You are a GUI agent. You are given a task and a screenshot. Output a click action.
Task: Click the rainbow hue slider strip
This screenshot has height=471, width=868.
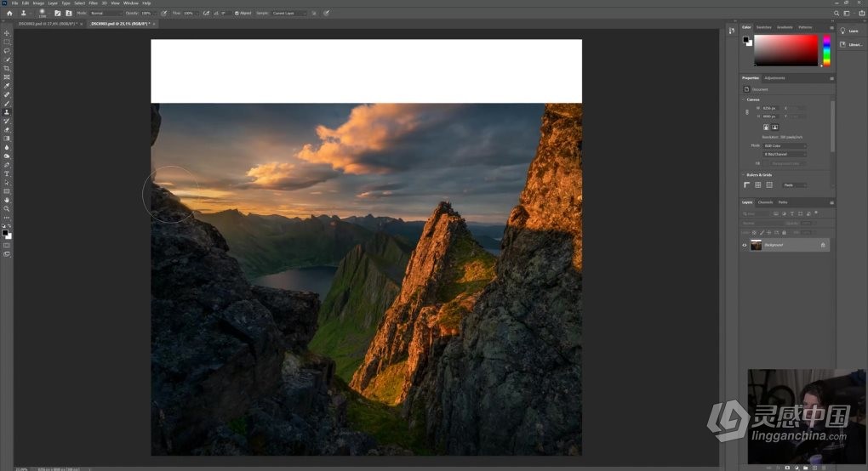point(826,50)
